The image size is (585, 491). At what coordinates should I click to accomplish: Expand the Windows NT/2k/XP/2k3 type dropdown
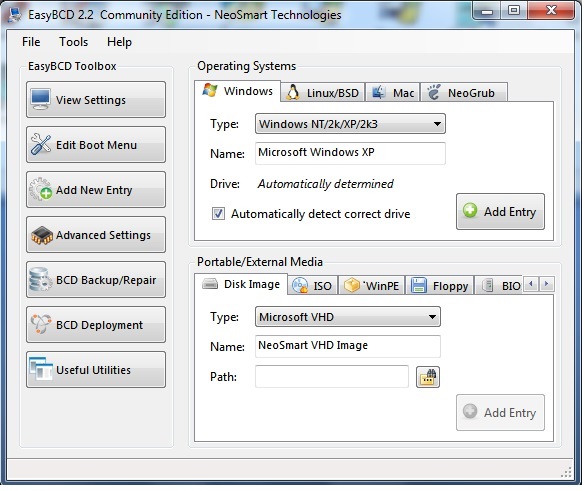pos(350,124)
